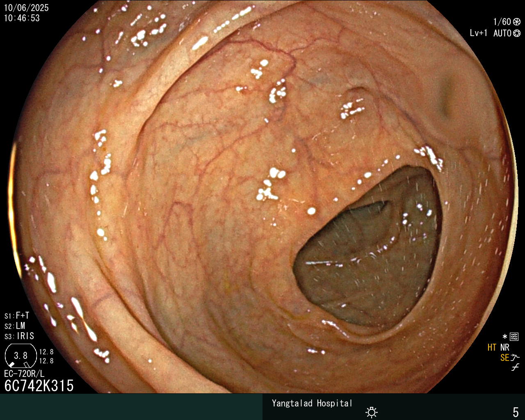The width and height of the screenshot is (525, 420).
Task: Click the lower 12.8 diameter value
Action: click(x=46, y=361)
